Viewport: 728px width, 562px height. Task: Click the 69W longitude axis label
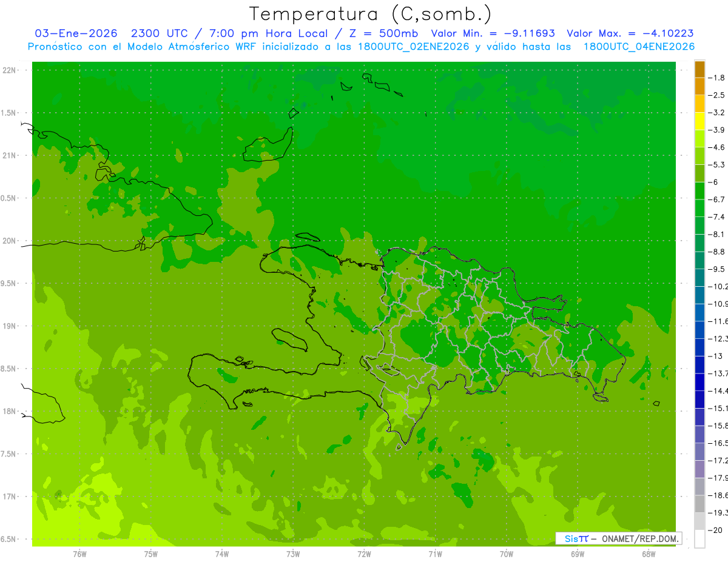578,554
